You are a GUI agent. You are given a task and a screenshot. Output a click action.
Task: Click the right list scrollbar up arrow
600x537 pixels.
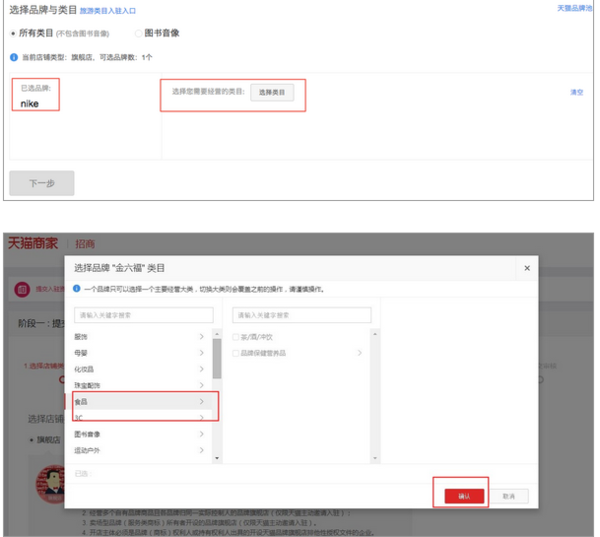tap(375, 334)
